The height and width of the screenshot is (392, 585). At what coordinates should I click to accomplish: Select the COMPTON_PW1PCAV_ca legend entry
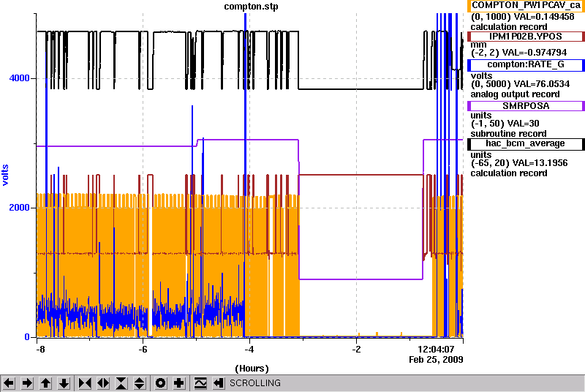click(526, 6)
